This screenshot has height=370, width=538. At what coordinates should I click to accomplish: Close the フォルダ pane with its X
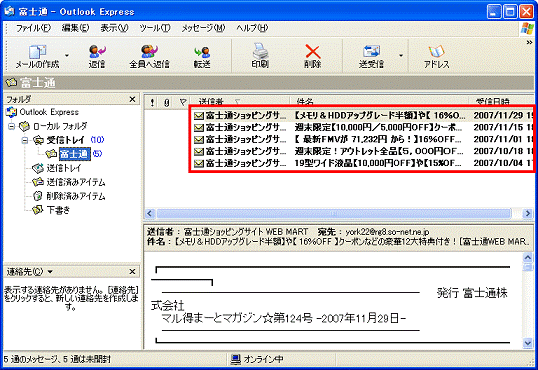pyautogui.click(x=132, y=99)
